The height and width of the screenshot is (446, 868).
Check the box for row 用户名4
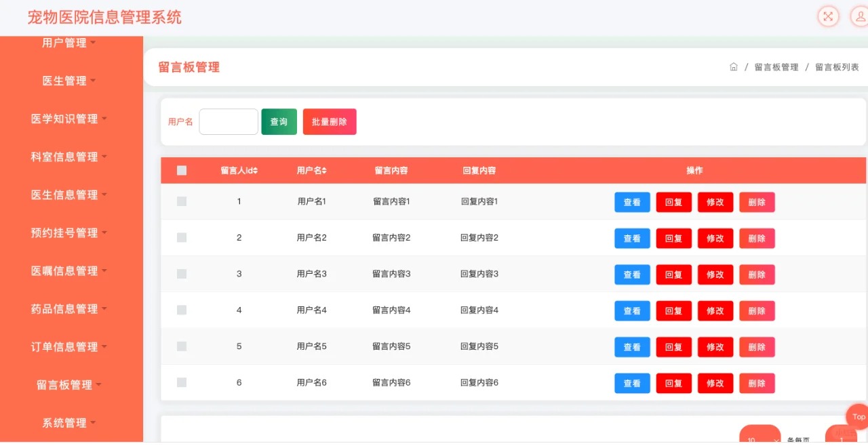tap(182, 310)
